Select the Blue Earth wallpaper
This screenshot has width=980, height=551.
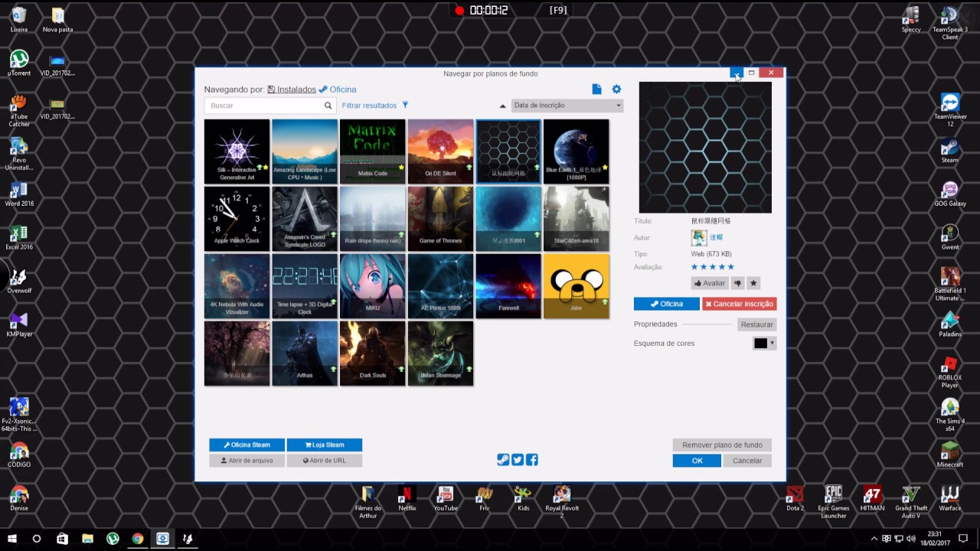(577, 152)
